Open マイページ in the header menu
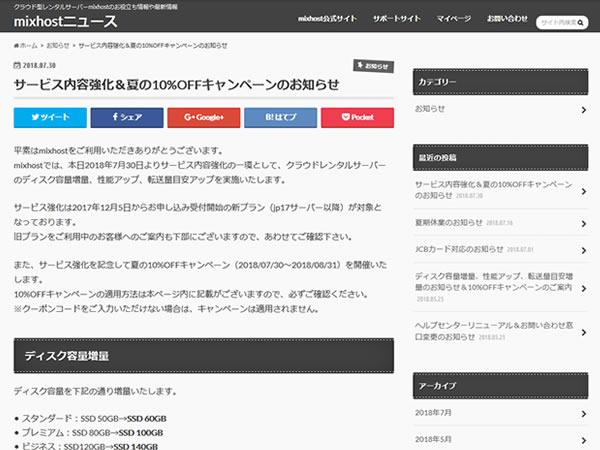 [453, 18]
